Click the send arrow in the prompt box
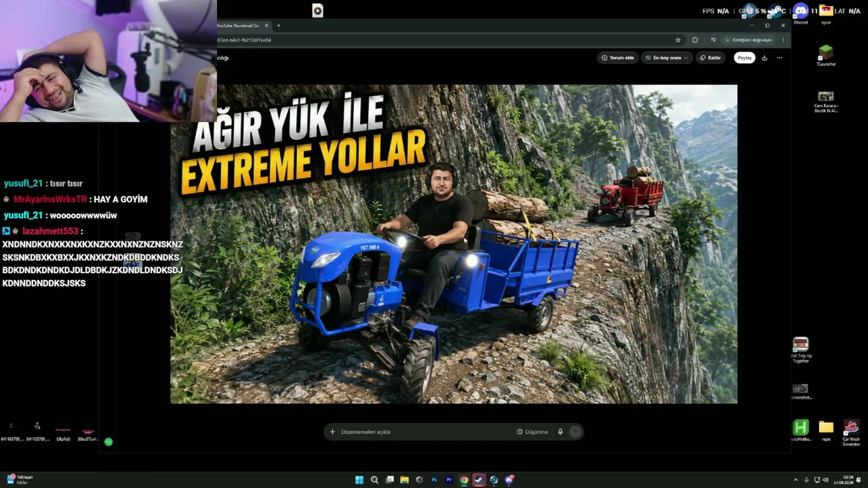Image resolution: width=868 pixels, height=488 pixels. (575, 432)
